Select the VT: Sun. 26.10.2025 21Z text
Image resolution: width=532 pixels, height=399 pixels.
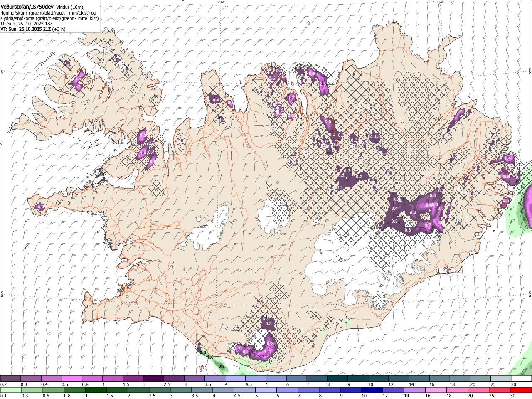coord(26,29)
